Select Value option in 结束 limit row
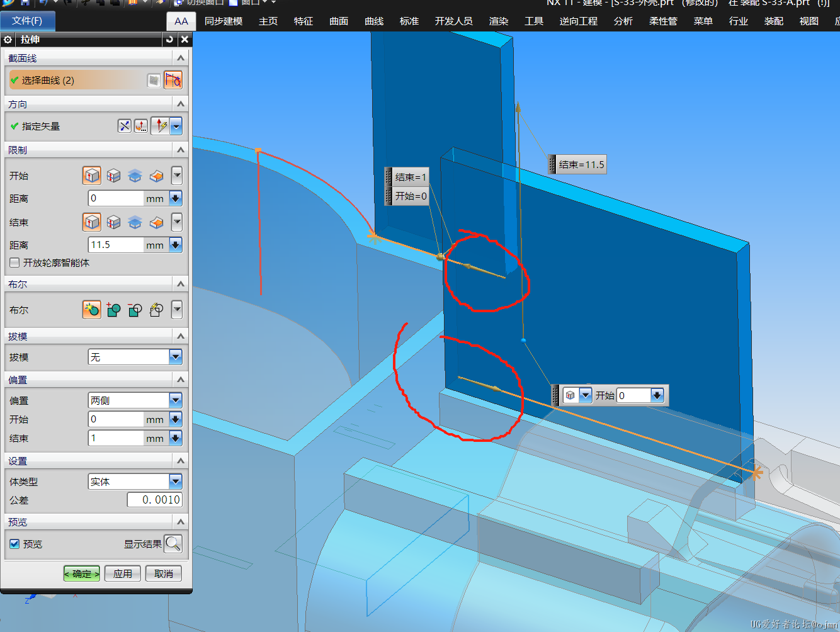The image size is (840, 632). click(92, 222)
